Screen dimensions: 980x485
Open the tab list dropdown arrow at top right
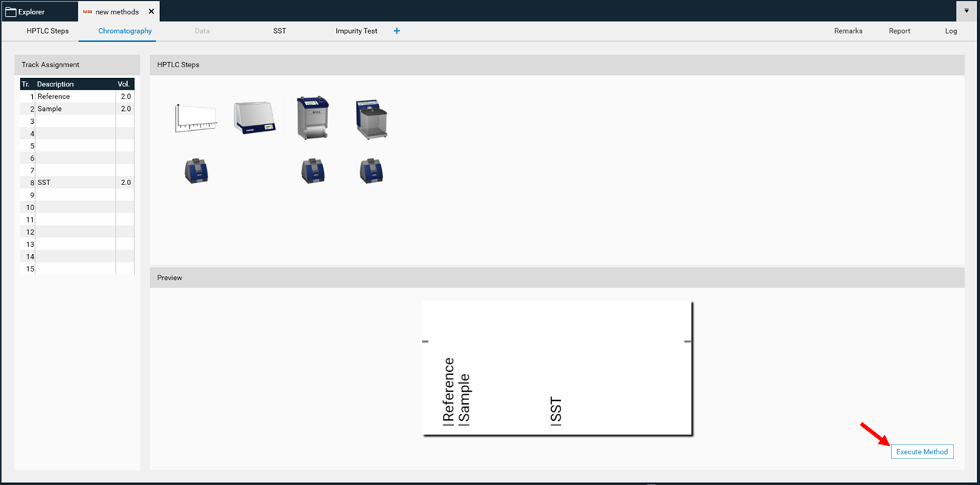967,11
